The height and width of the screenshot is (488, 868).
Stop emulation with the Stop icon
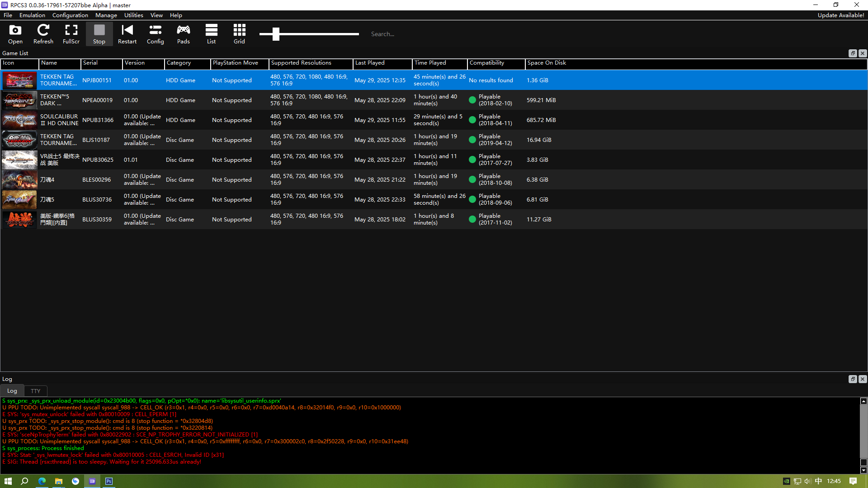point(99,34)
